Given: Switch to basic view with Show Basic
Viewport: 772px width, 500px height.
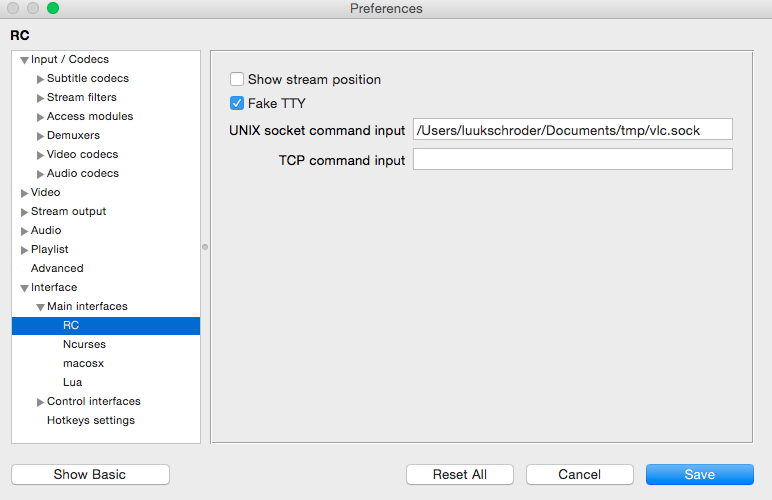Looking at the screenshot, I should tap(90, 474).
